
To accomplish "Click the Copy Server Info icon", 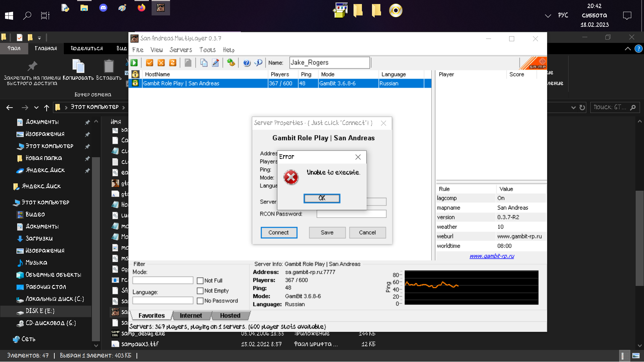I will coord(204,63).
